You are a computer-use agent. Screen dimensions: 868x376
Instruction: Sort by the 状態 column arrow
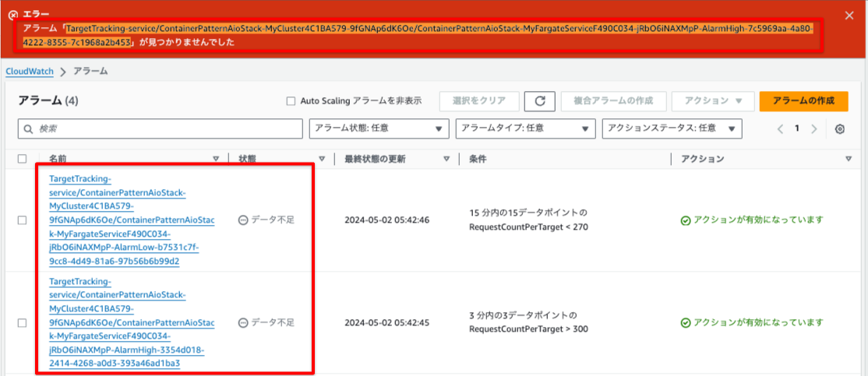[322, 160]
